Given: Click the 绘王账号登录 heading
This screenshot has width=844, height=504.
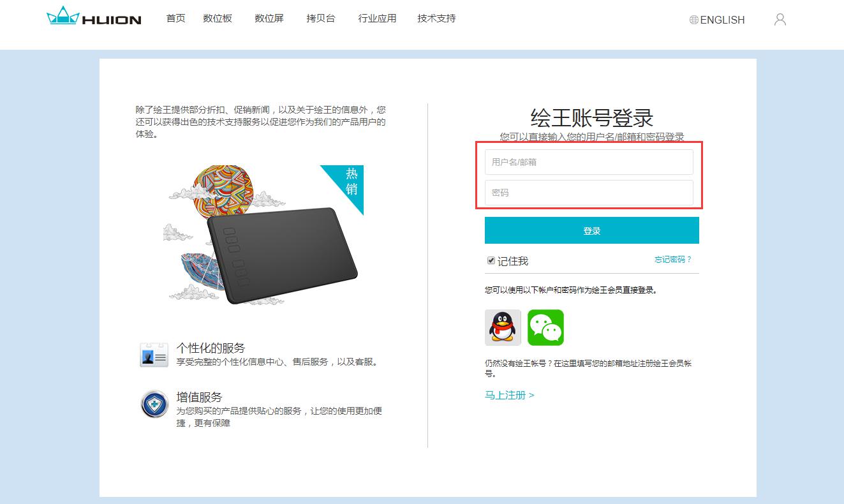Looking at the screenshot, I should [592, 118].
